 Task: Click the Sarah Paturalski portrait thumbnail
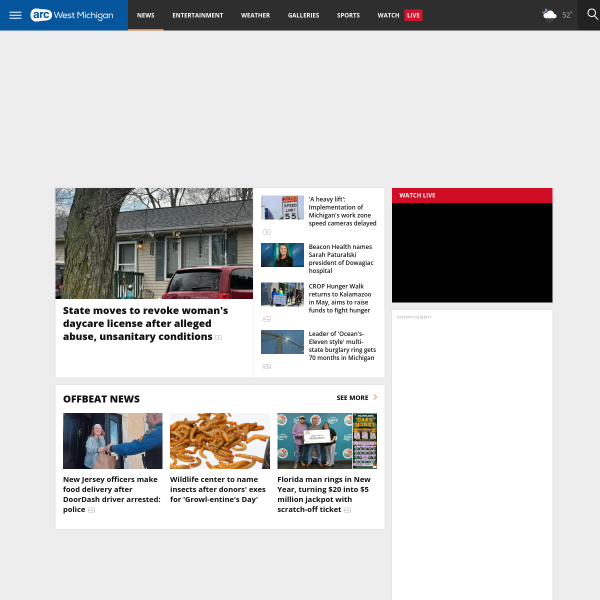click(282, 255)
